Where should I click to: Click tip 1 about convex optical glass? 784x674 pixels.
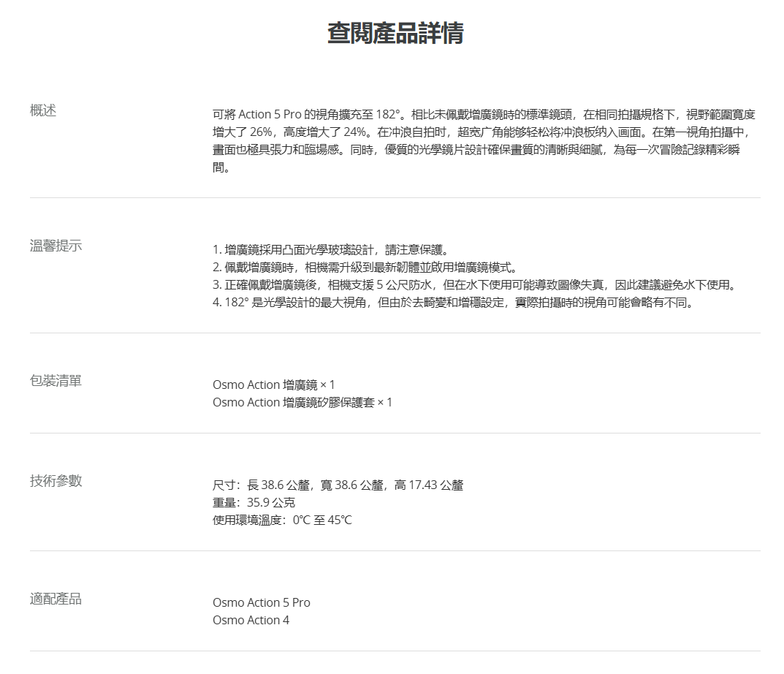tap(335, 250)
